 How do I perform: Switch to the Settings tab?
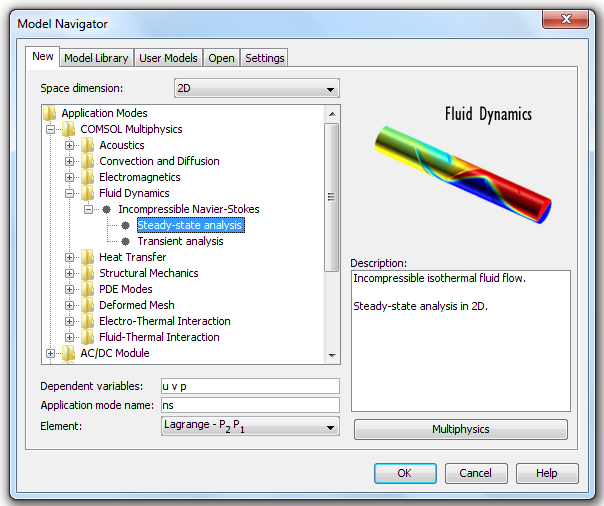[265, 58]
